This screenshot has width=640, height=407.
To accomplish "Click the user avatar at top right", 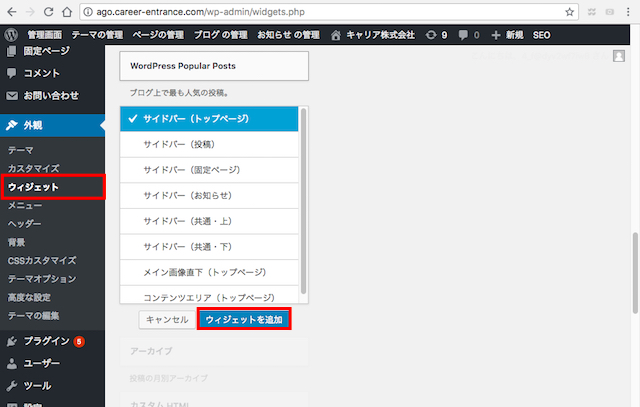I will click(618, 56).
